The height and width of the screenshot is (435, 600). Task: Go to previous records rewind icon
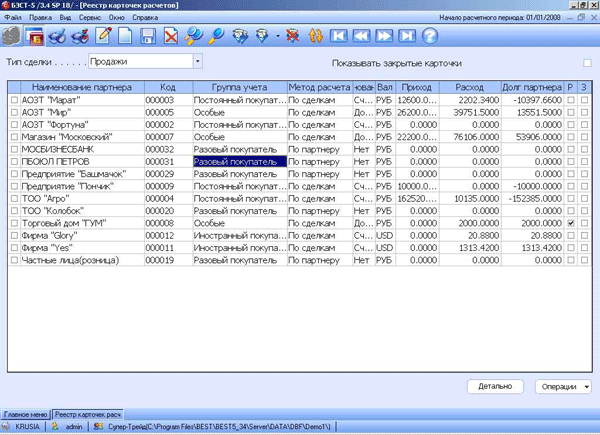pyautogui.click(x=361, y=36)
